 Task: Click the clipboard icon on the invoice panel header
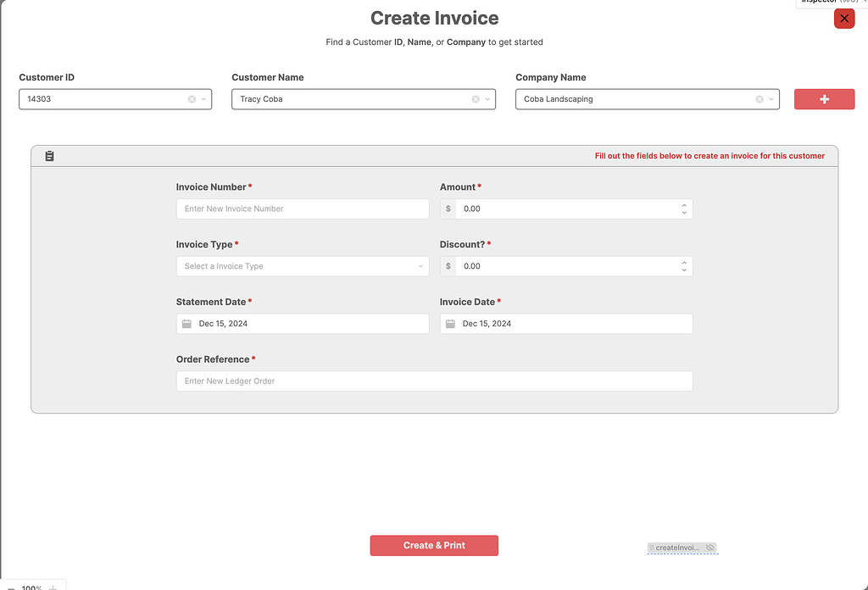(x=49, y=156)
